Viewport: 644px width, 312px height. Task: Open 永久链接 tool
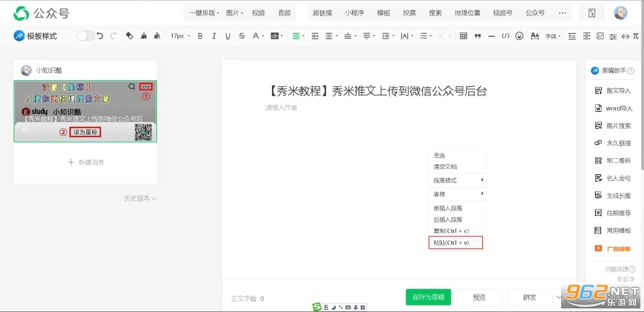click(x=613, y=143)
